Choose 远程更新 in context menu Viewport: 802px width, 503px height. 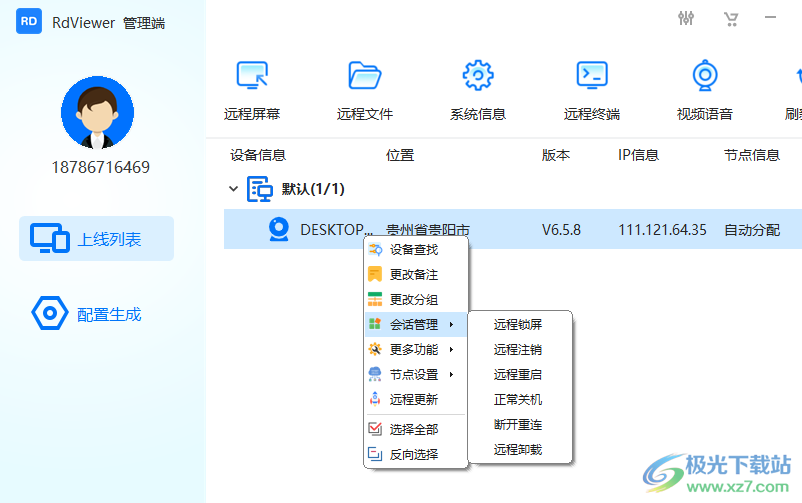click(416, 399)
